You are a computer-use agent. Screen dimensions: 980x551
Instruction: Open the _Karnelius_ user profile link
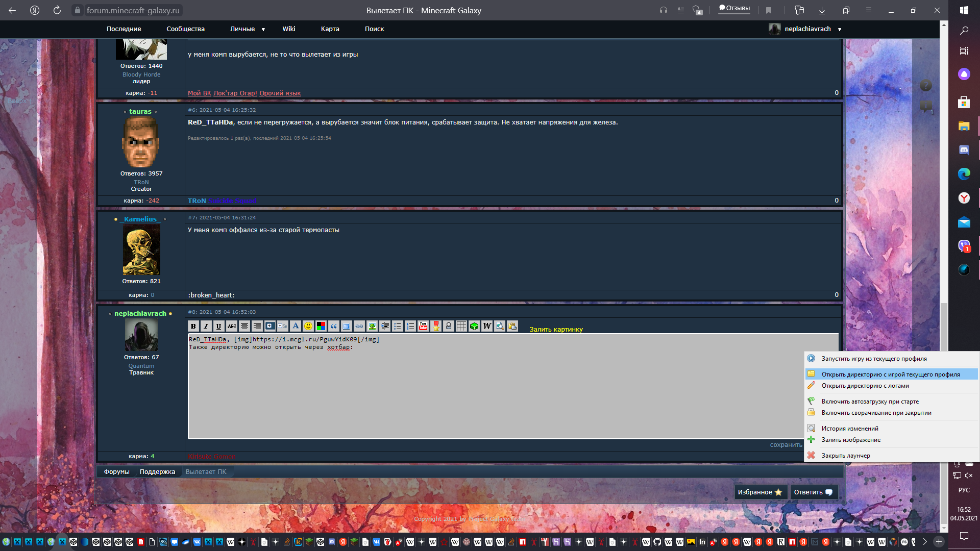click(140, 219)
